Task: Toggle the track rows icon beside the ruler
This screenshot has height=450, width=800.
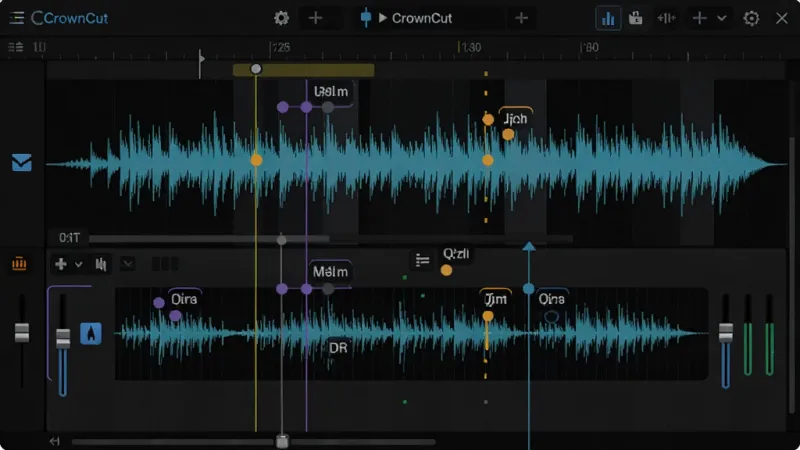Action: tap(16, 47)
